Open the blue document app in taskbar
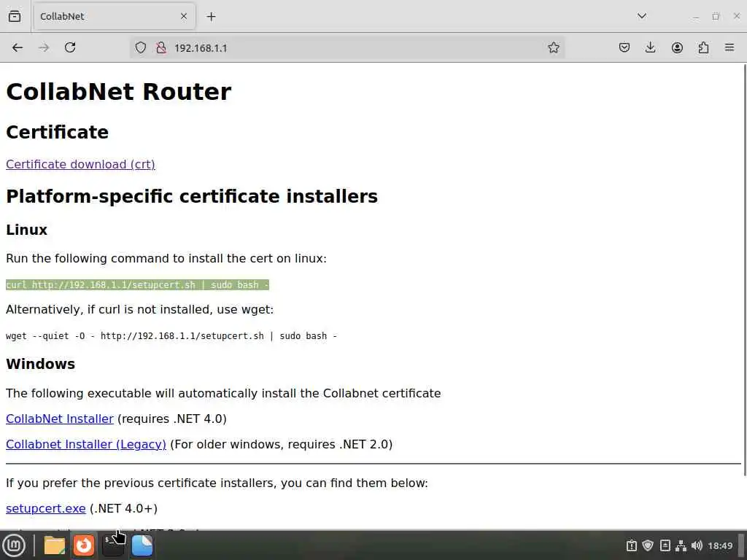The width and height of the screenshot is (747, 560). click(x=142, y=545)
